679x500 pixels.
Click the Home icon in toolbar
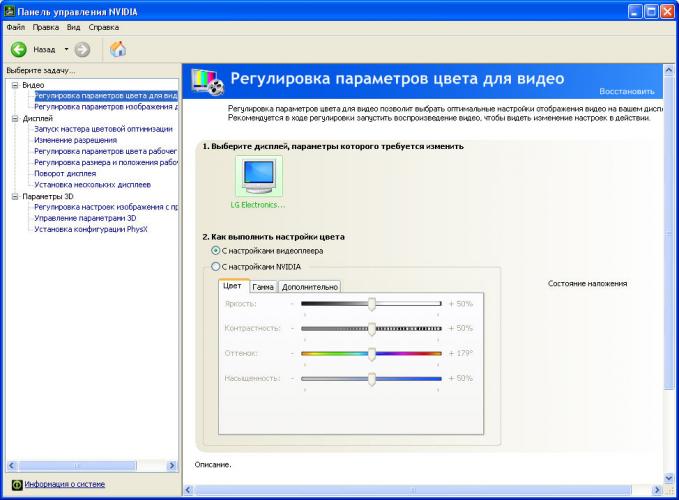pyautogui.click(x=117, y=49)
